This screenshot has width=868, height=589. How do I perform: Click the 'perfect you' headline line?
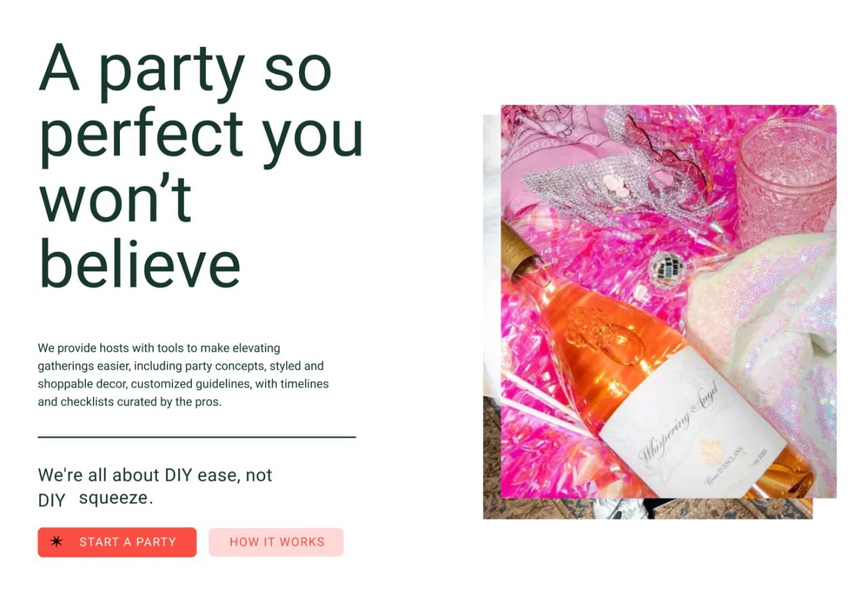point(202,134)
